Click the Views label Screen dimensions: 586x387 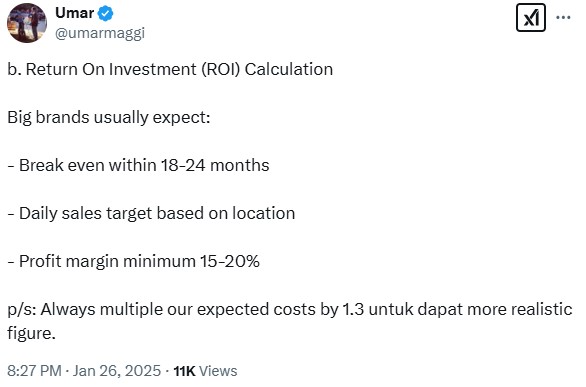[218, 371]
